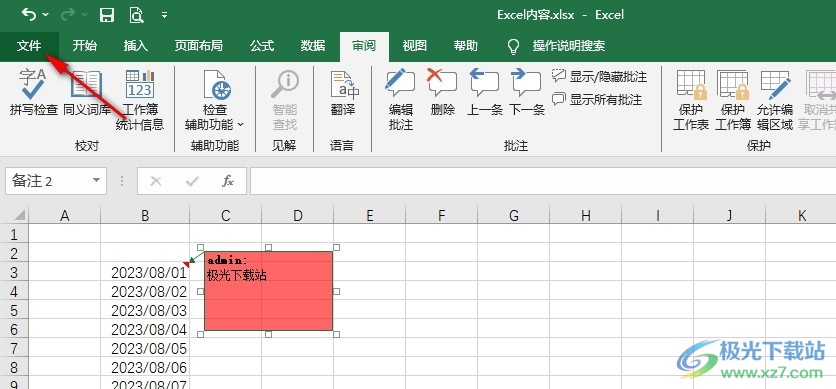Image resolution: width=836 pixels, height=389 pixels.
Task: Click 编辑批注 to edit comment
Action: 400,100
